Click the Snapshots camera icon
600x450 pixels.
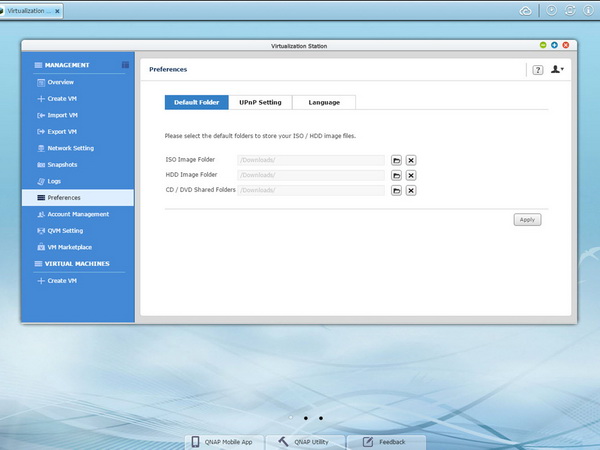(x=41, y=165)
